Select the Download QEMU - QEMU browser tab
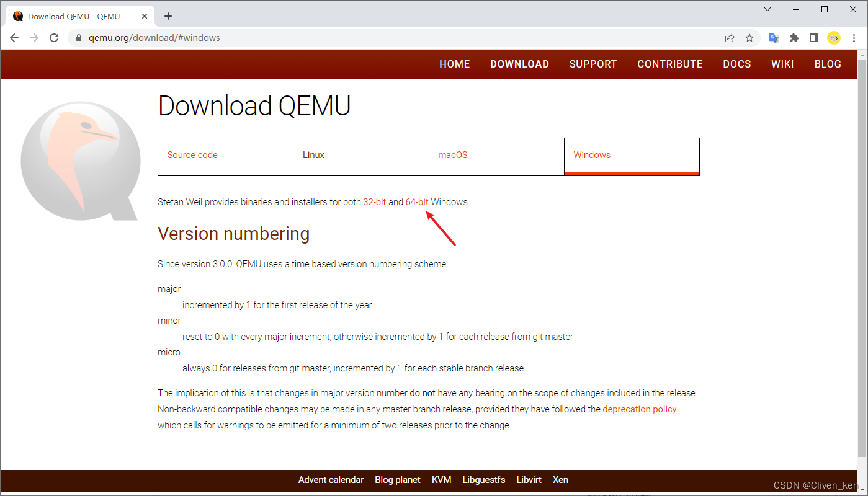Image resolution: width=868 pixels, height=496 pixels. pos(79,17)
